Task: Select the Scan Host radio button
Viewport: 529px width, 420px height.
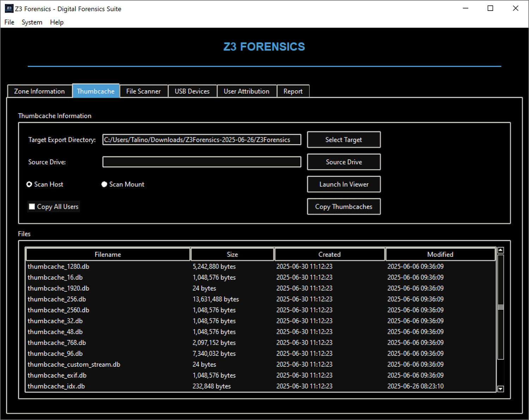Action: (29, 184)
